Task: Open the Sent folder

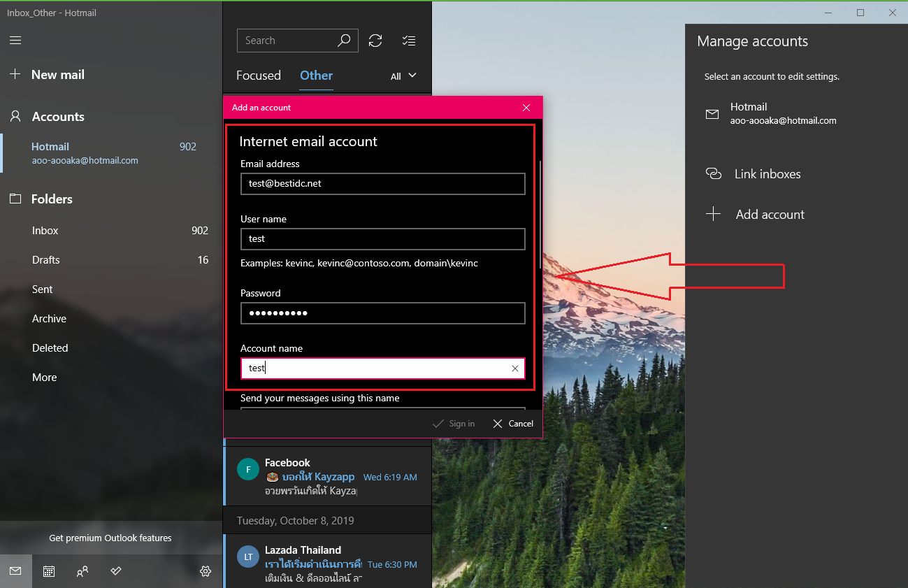Action: (x=111, y=289)
